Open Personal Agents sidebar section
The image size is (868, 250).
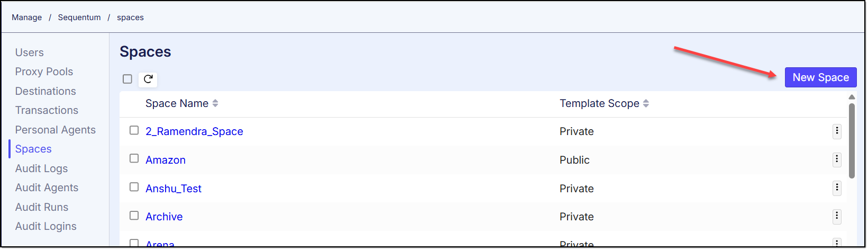coord(55,130)
